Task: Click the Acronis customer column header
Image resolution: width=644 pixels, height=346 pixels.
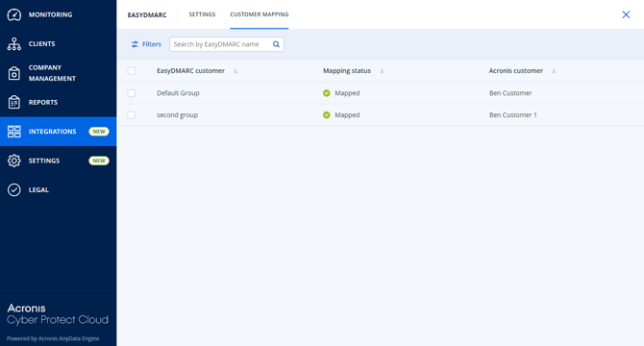Action: click(x=516, y=70)
